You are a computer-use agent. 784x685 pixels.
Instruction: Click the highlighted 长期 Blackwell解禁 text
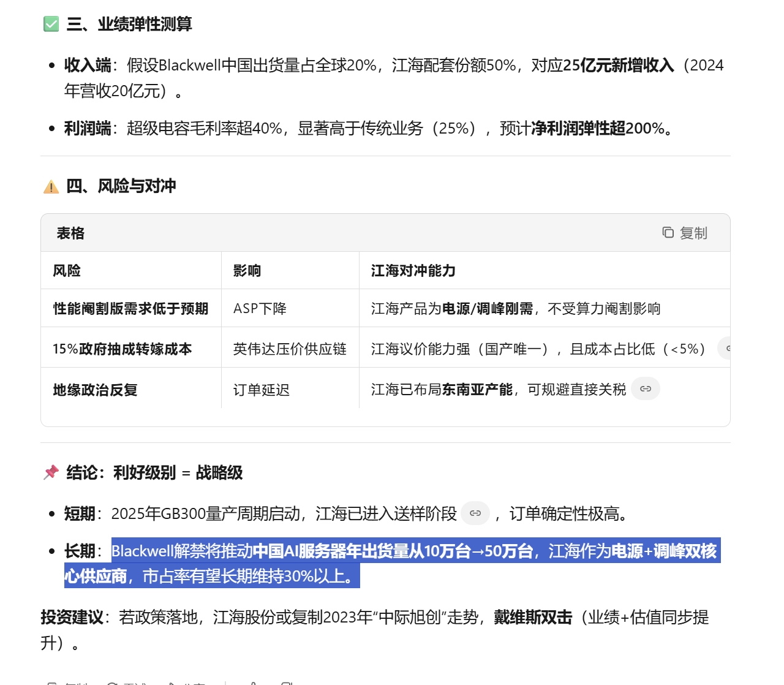[392, 563]
